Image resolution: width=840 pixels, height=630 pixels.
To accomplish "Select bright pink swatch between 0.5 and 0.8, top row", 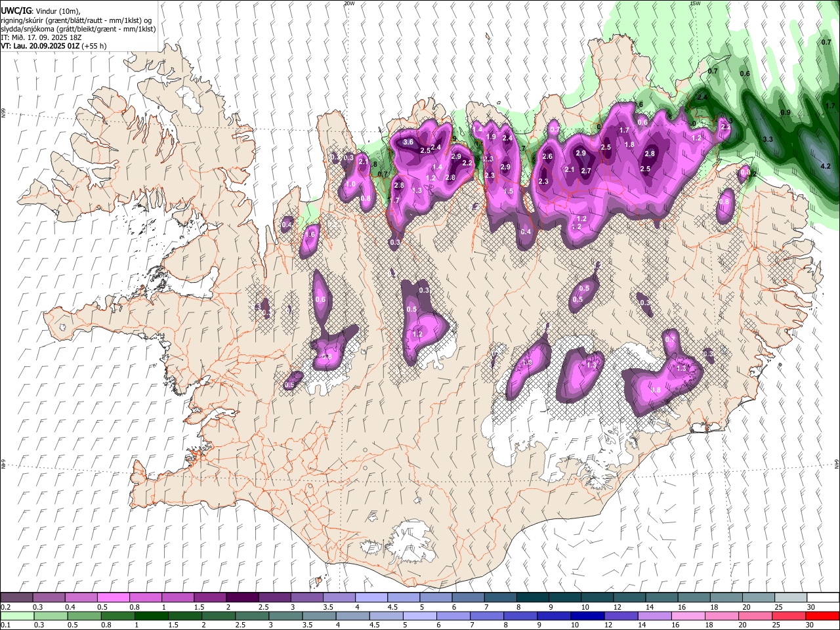I will click(113, 598).
